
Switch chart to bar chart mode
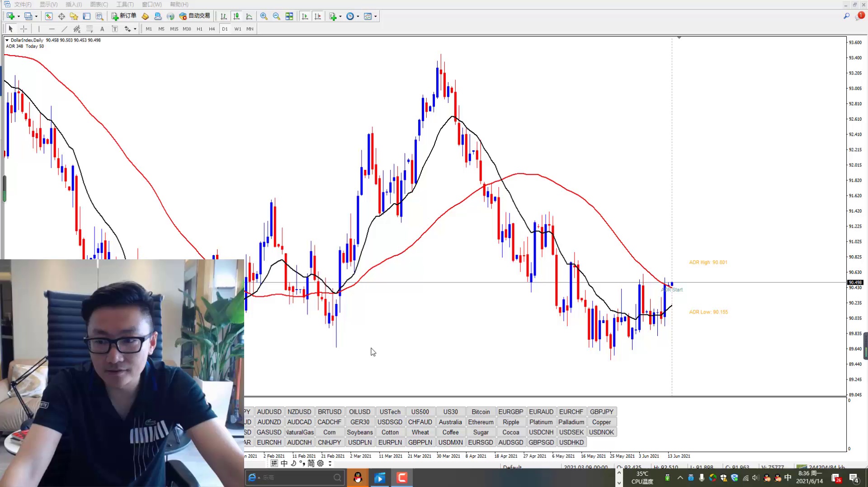[x=224, y=16]
